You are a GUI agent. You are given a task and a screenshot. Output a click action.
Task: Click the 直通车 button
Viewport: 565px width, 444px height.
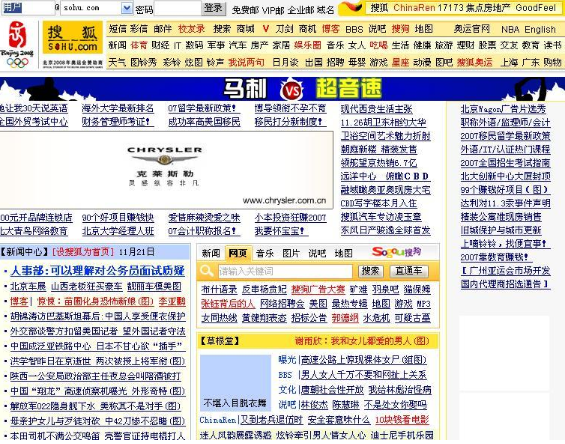(409, 271)
